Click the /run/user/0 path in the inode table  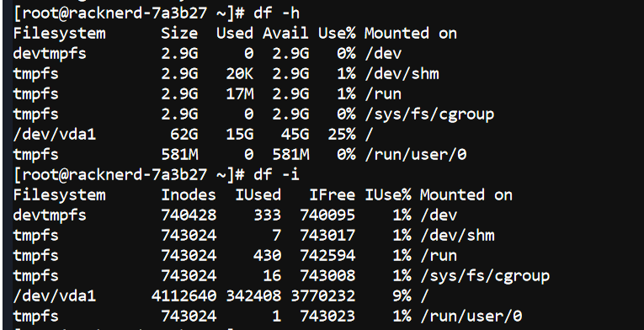tap(471, 317)
